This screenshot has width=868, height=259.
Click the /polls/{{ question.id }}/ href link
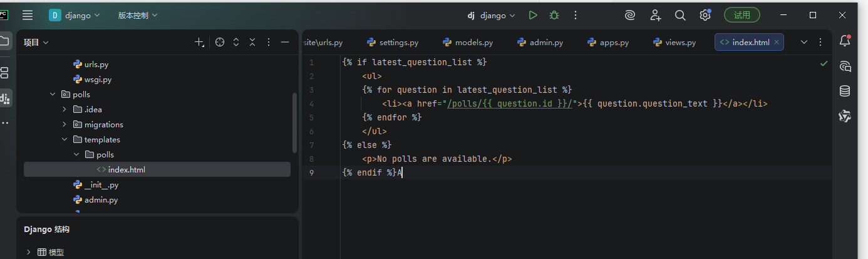tap(511, 104)
